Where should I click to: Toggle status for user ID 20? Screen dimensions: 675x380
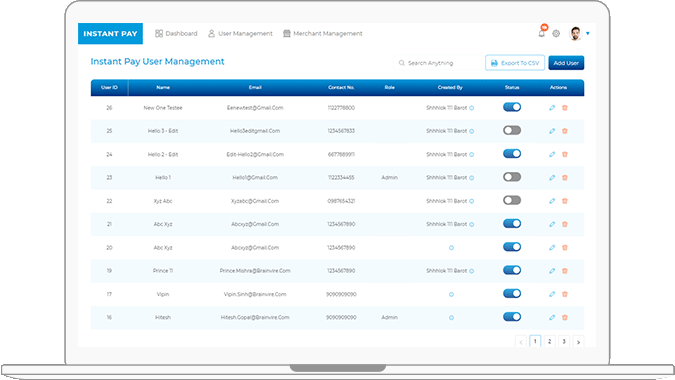point(512,247)
